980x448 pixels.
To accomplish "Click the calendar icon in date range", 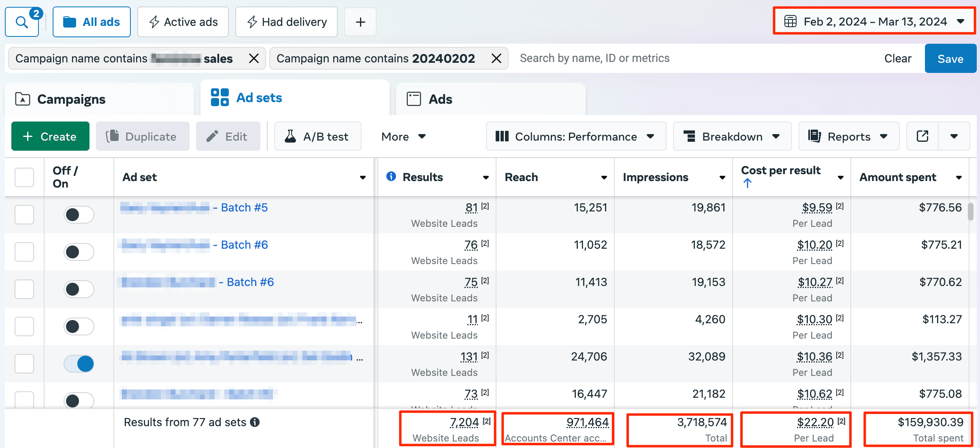I will point(790,21).
